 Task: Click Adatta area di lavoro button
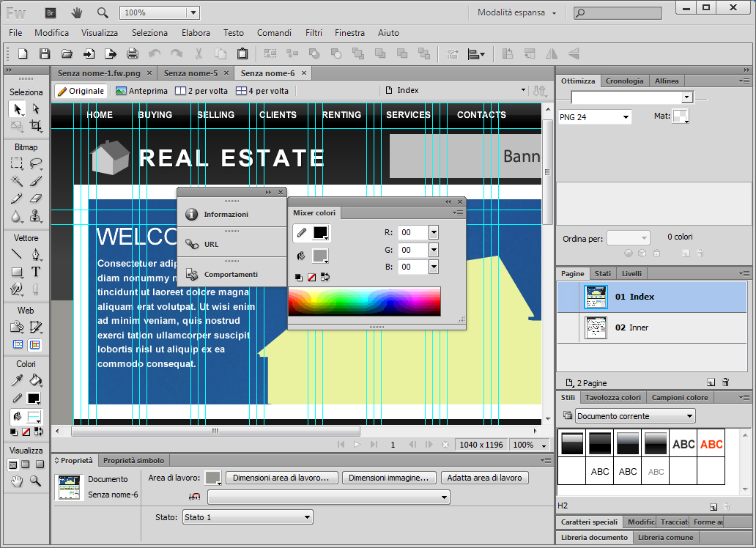pyautogui.click(x=484, y=478)
